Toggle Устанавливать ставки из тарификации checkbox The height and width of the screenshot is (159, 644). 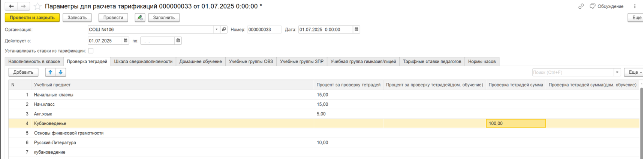tap(91, 51)
